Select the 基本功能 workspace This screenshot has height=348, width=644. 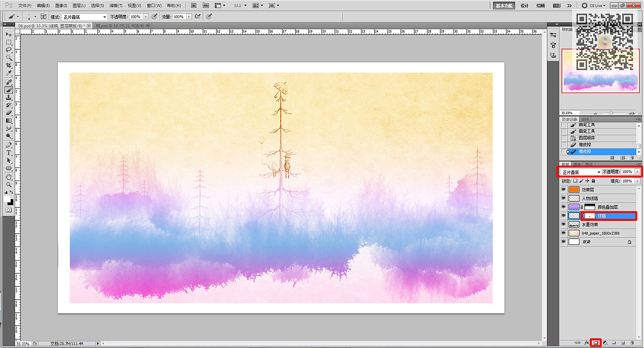point(504,6)
